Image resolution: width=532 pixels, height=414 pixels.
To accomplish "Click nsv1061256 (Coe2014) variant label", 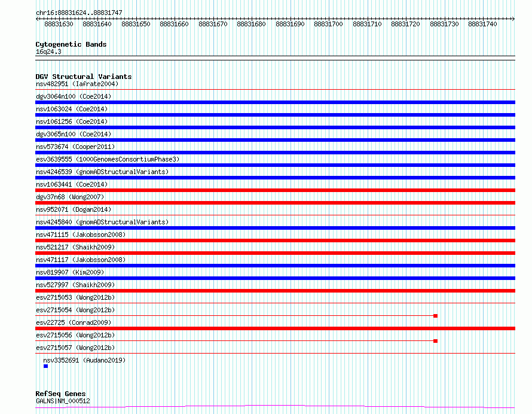I will pos(72,121).
